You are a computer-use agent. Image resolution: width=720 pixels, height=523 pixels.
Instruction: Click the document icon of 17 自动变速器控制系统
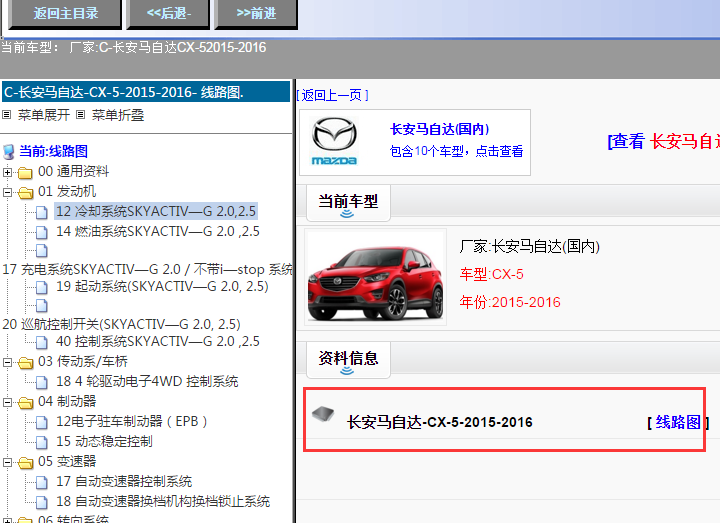(x=42, y=482)
